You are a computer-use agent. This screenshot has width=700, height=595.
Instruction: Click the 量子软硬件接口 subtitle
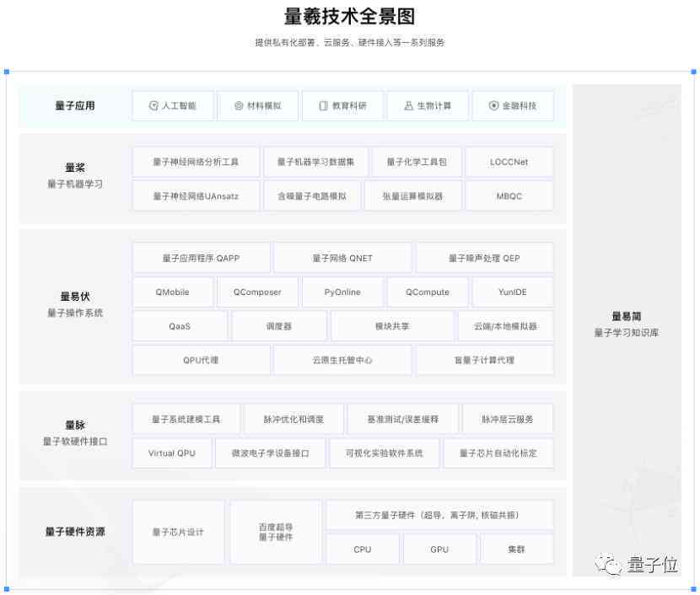click(x=75, y=441)
